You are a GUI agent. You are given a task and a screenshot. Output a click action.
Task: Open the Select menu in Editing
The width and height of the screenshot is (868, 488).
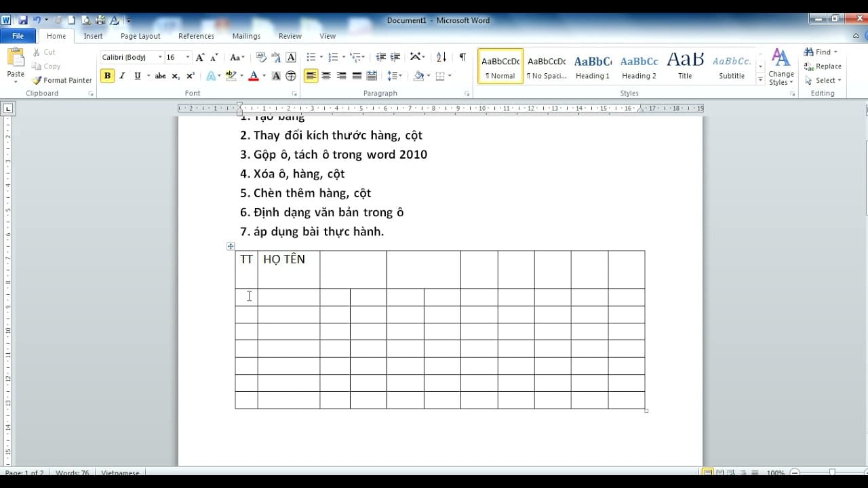pyautogui.click(x=823, y=81)
